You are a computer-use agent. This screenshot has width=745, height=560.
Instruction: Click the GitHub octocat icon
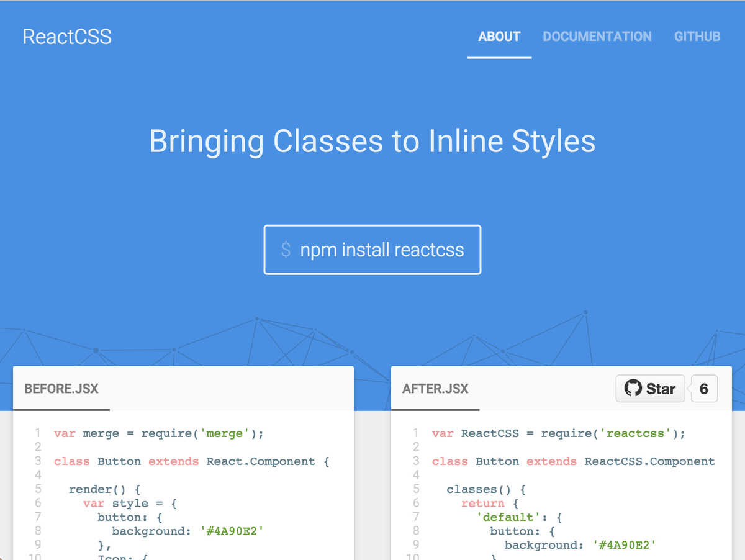click(633, 389)
